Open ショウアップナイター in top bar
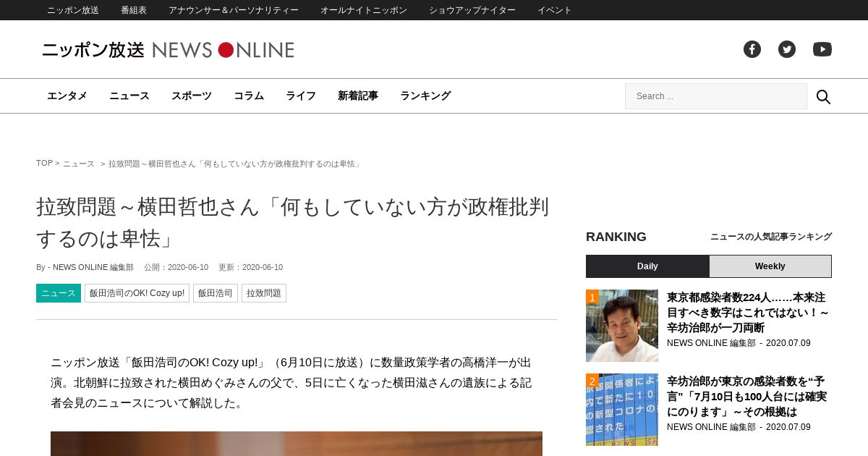 [472, 10]
